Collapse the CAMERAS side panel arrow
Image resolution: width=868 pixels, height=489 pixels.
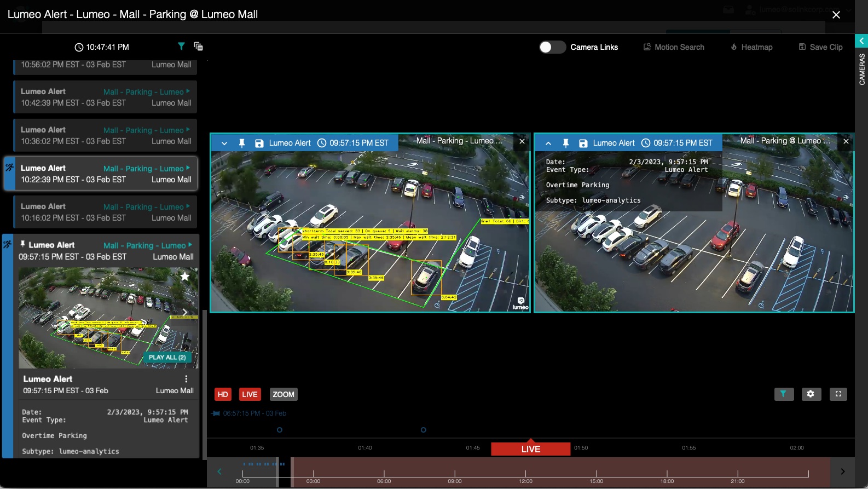click(x=861, y=41)
